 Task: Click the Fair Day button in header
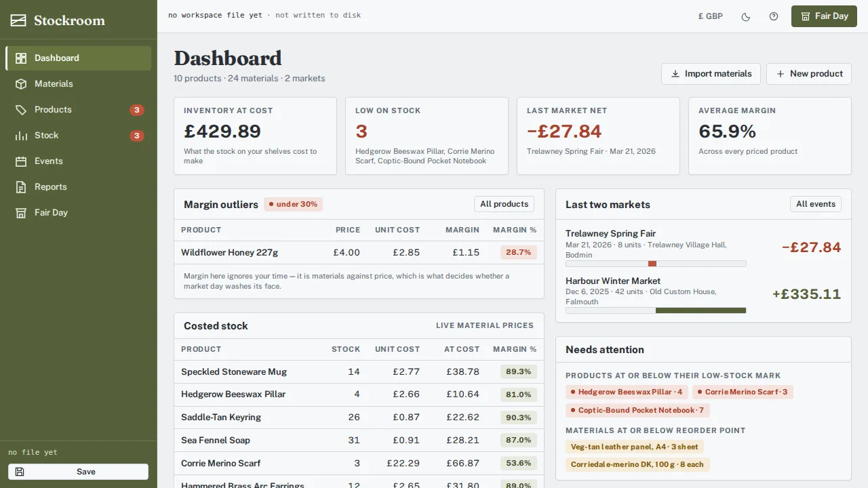(824, 16)
